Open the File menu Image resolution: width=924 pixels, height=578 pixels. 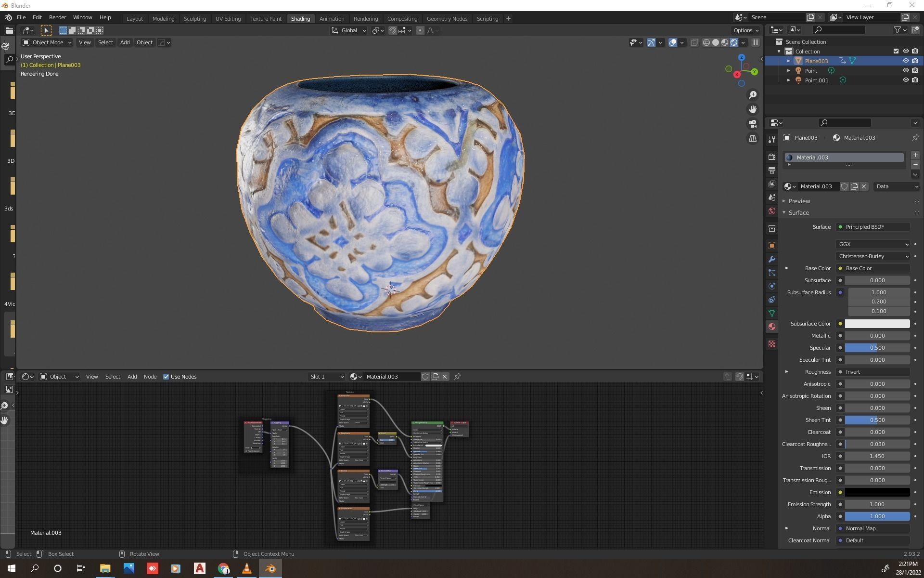pos(21,17)
